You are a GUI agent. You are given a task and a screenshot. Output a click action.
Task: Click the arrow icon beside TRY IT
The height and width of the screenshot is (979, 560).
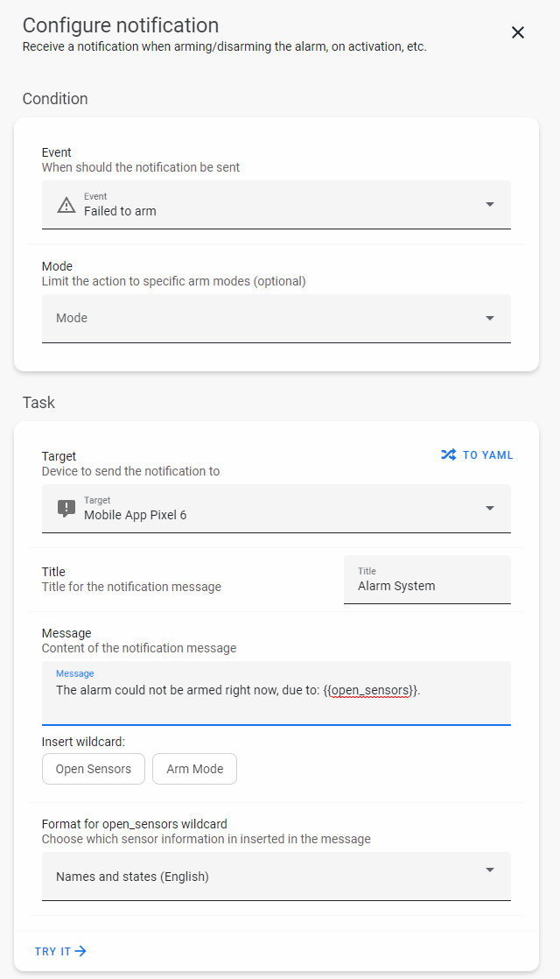point(80,951)
